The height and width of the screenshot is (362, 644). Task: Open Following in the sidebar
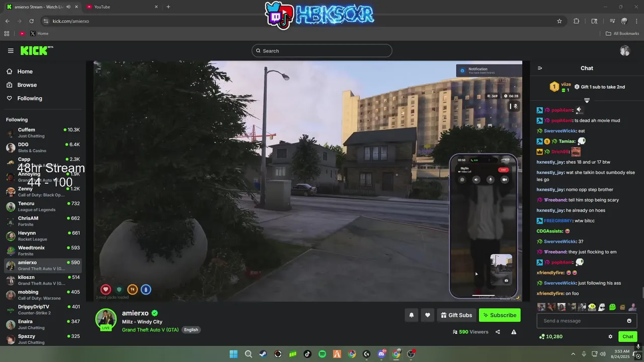30,99
